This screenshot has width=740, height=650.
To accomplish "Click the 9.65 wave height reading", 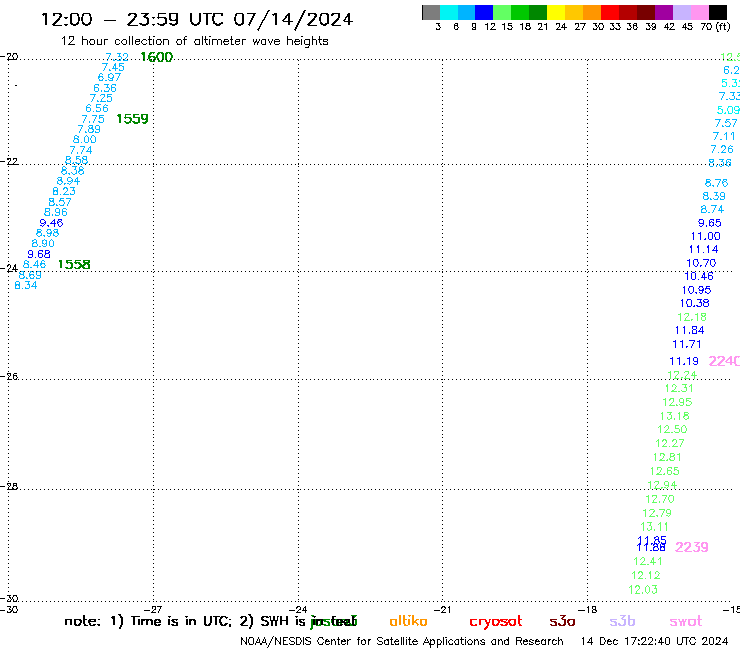I will 710,223.
